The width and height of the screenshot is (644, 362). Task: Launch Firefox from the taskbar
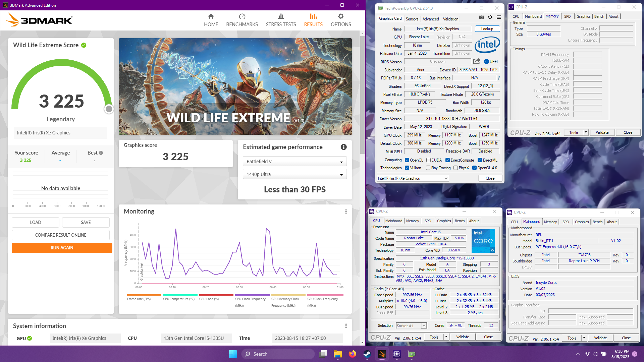click(x=352, y=354)
